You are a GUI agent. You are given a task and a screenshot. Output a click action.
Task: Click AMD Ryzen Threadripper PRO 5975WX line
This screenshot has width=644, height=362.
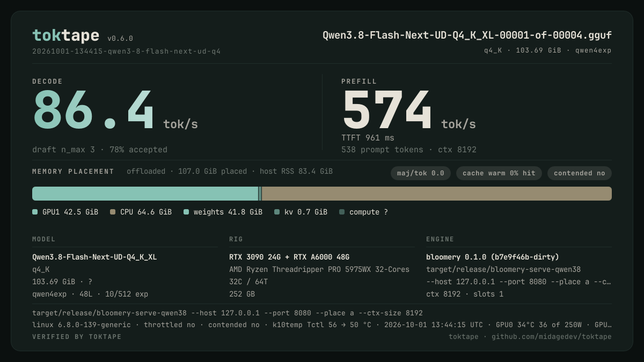click(319, 269)
